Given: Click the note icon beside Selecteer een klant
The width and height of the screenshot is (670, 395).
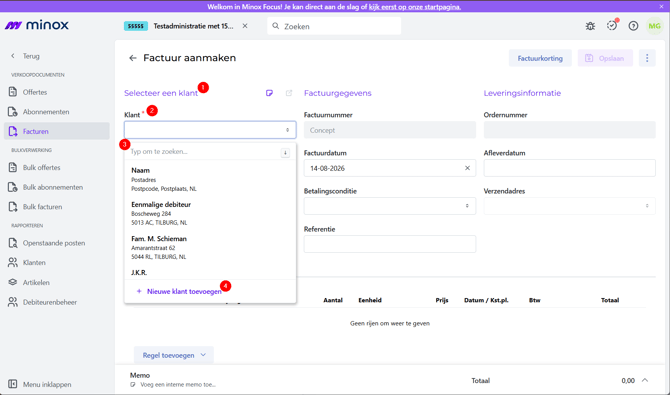Looking at the screenshot, I should [x=269, y=93].
